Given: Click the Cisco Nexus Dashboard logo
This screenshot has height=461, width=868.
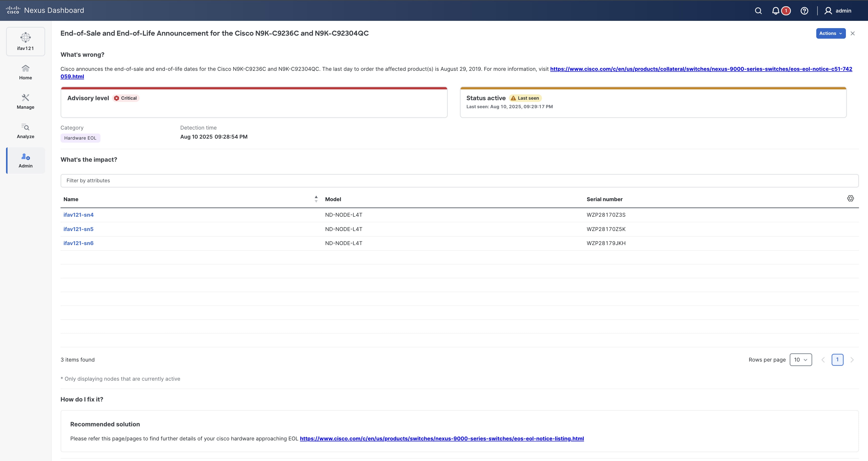Looking at the screenshot, I should point(45,10).
